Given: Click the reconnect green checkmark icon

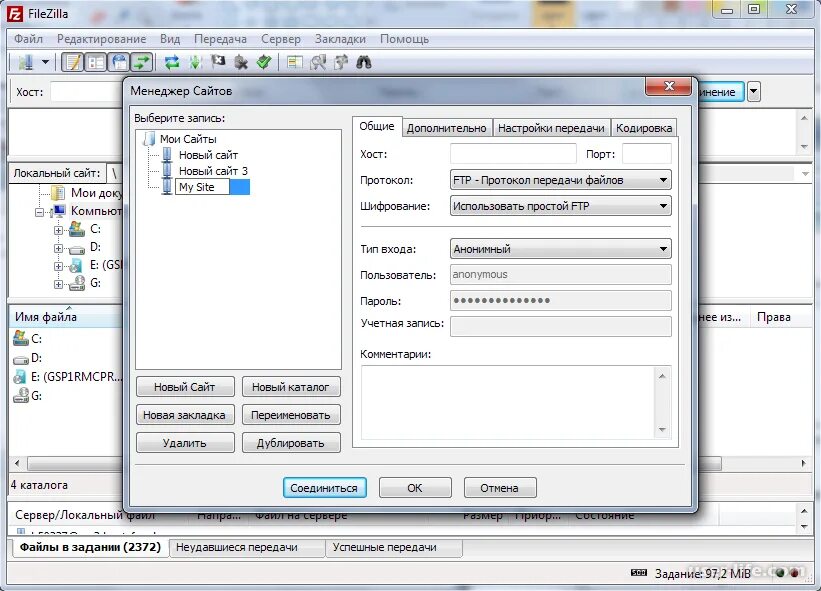Looking at the screenshot, I should pyautogui.click(x=264, y=62).
